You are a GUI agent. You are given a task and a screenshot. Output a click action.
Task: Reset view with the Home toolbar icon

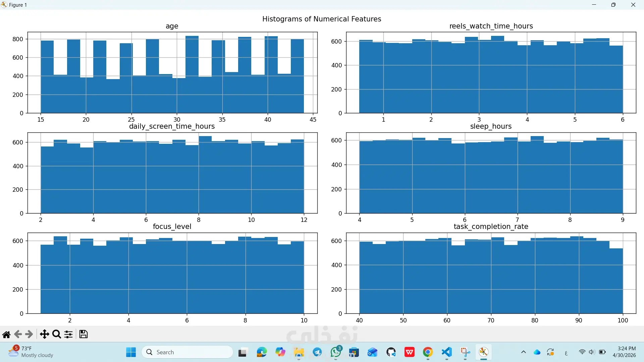[6, 334]
